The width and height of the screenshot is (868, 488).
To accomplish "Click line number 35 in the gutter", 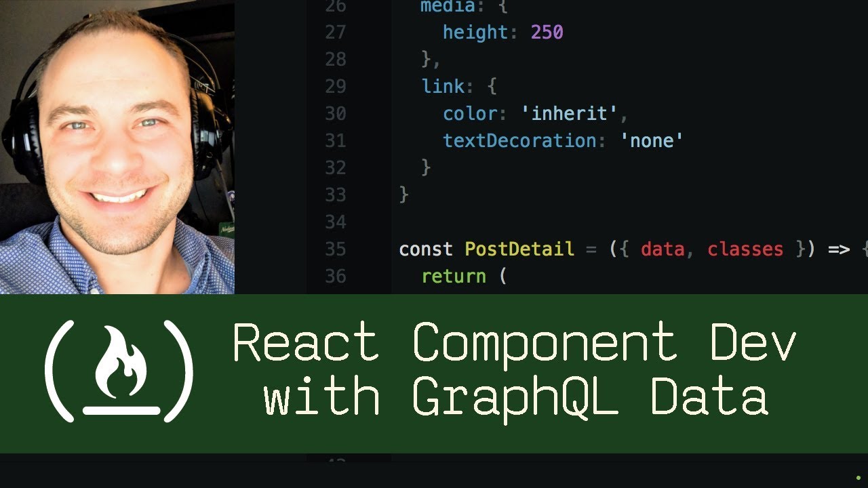I will click(336, 249).
